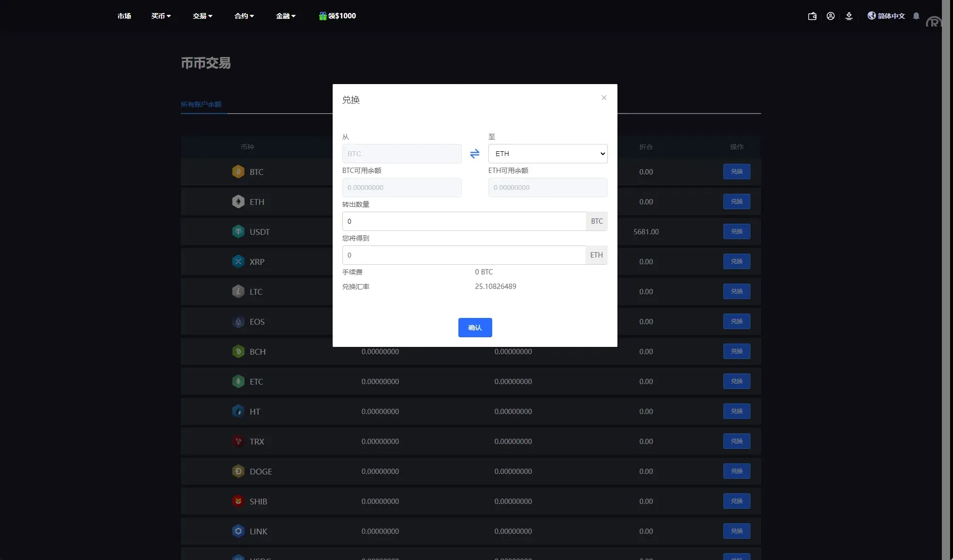953x560 pixels.
Task: Click the swap currencies arrows icon
Action: point(474,154)
